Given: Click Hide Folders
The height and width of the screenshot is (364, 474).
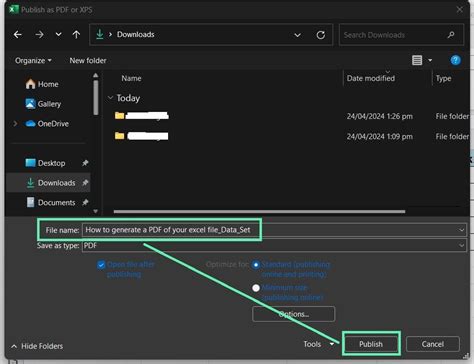Looking at the screenshot, I should 37,346.
